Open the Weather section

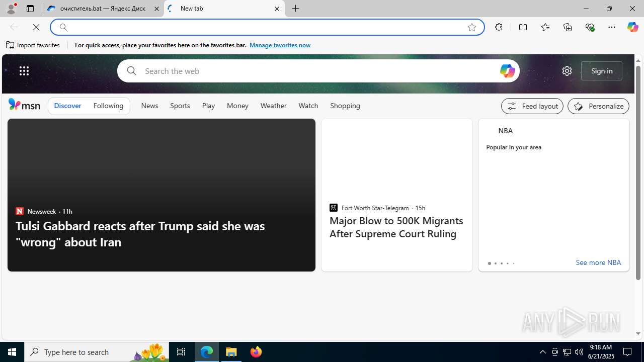274,106
